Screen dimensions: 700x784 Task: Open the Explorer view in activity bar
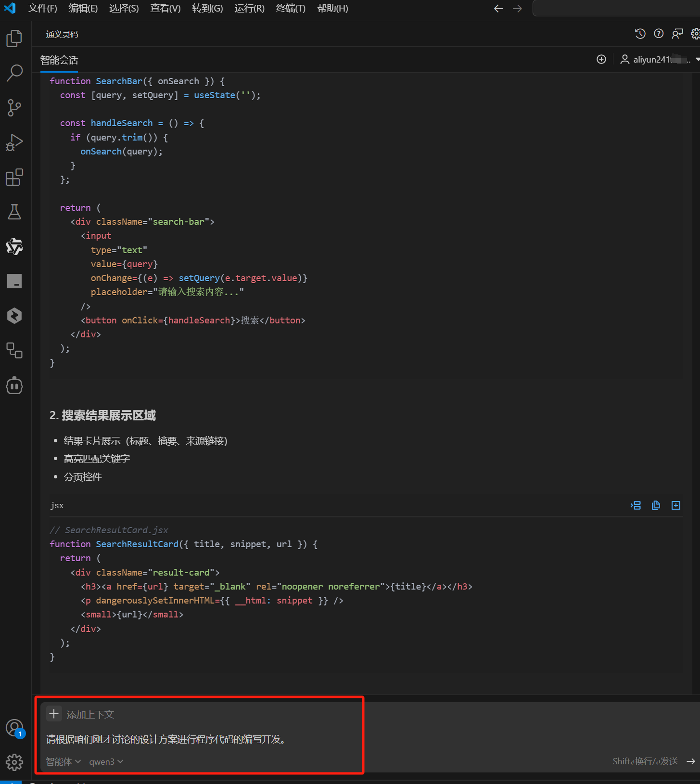14,39
